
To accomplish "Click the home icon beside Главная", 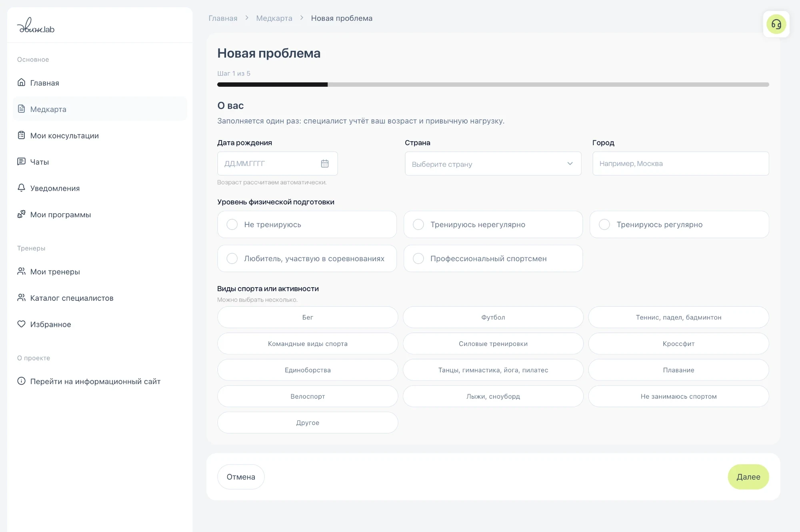I will [21, 82].
